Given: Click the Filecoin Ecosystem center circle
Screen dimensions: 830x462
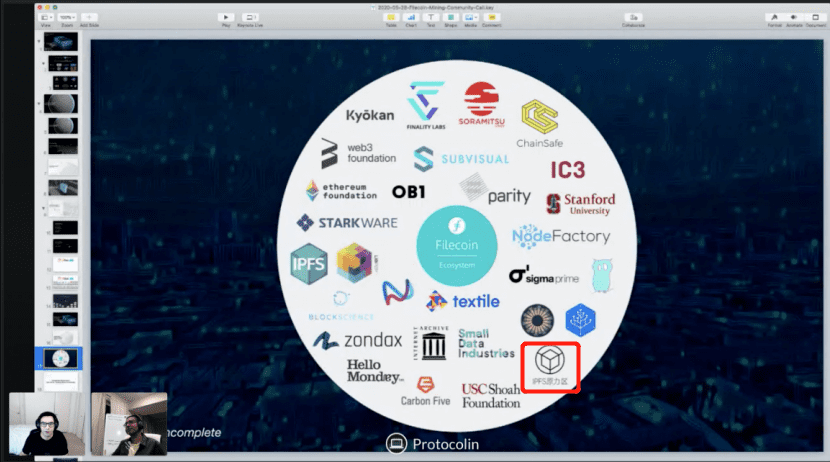Looking at the screenshot, I should click(457, 246).
